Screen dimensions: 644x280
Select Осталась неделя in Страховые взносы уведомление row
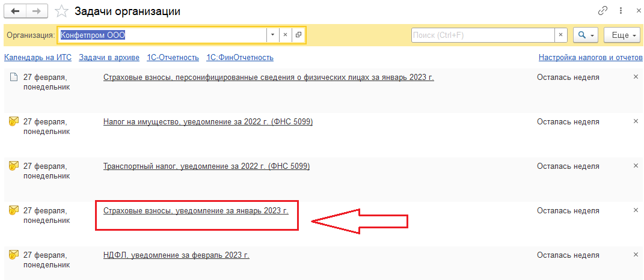coord(568,211)
